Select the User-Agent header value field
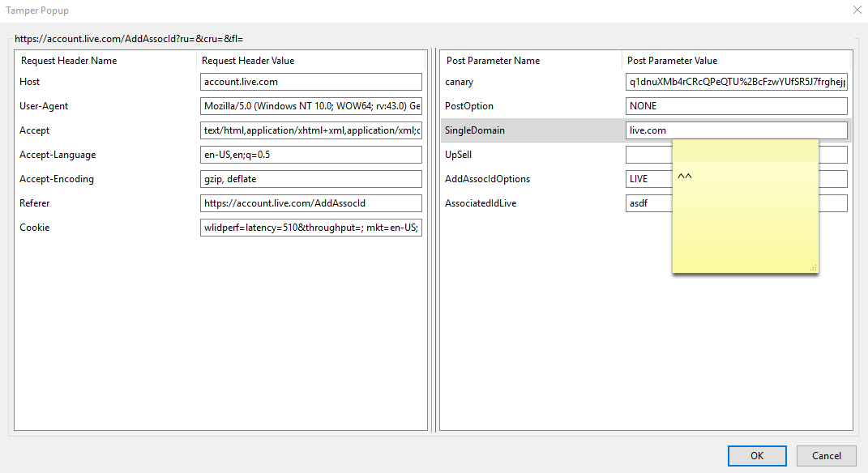868x473 pixels. pyautogui.click(x=310, y=105)
